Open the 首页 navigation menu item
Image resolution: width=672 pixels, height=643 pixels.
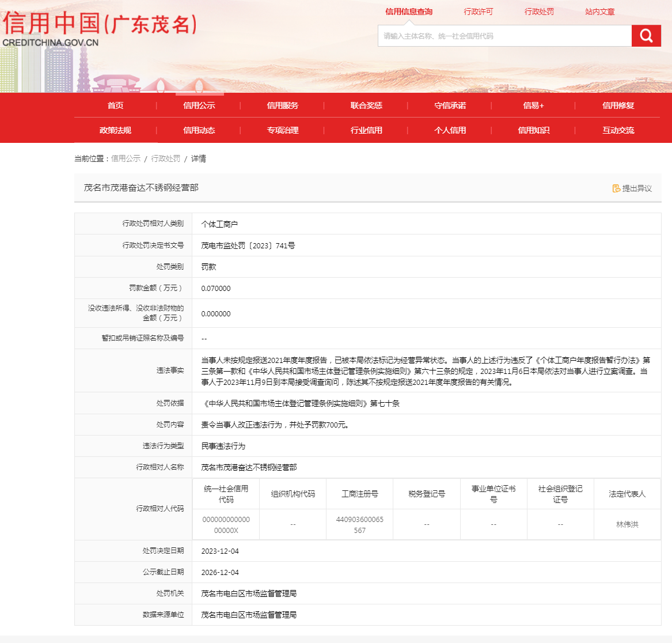pyautogui.click(x=115, y=105)
